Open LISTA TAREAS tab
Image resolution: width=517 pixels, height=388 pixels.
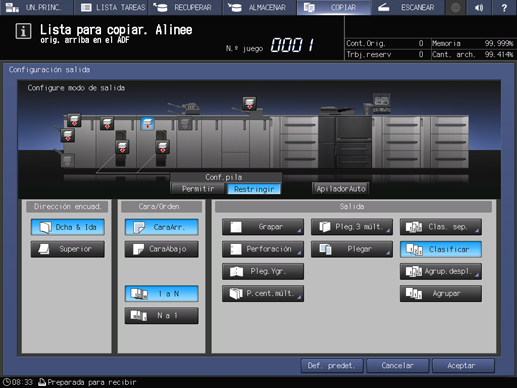tap(111, 7)
